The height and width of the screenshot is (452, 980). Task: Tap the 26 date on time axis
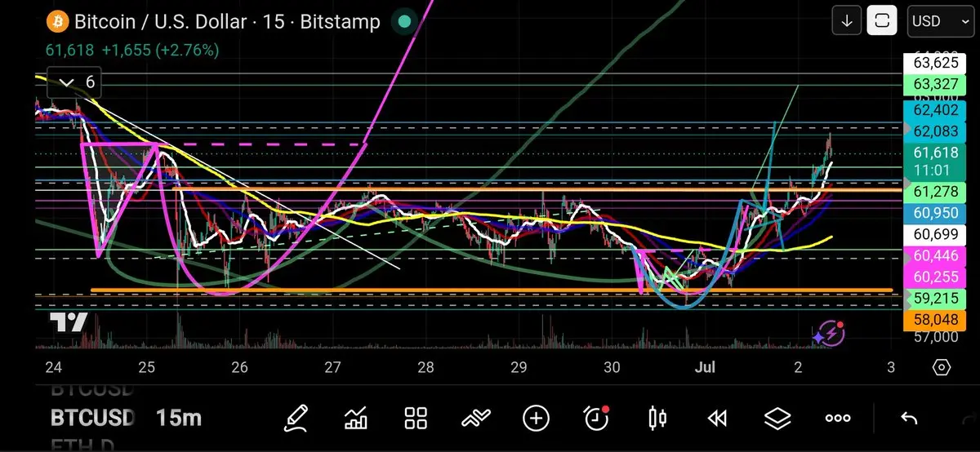(x=239, y=367)
